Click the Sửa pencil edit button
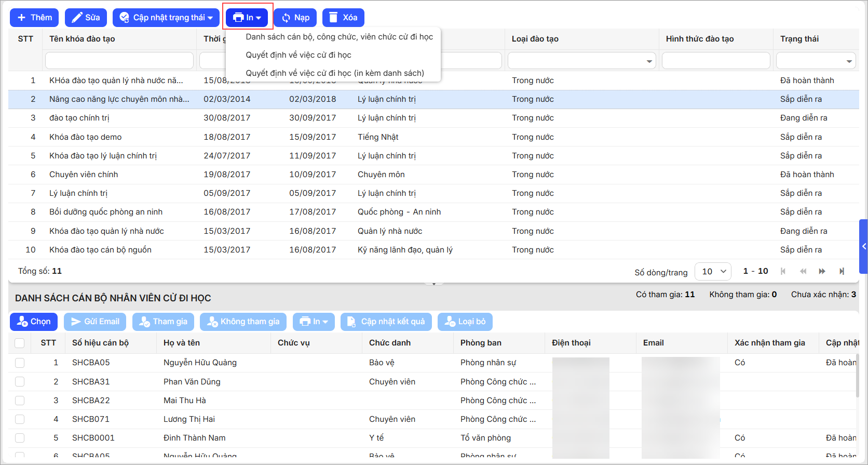The width and height of the screenshot is (868, 465). [86, 18]
